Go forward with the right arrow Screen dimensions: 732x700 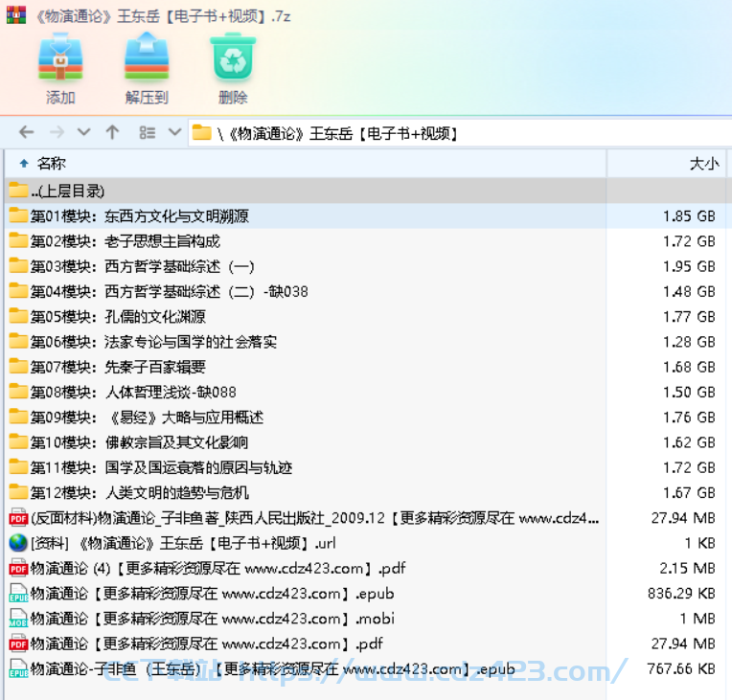pos(57,132)
